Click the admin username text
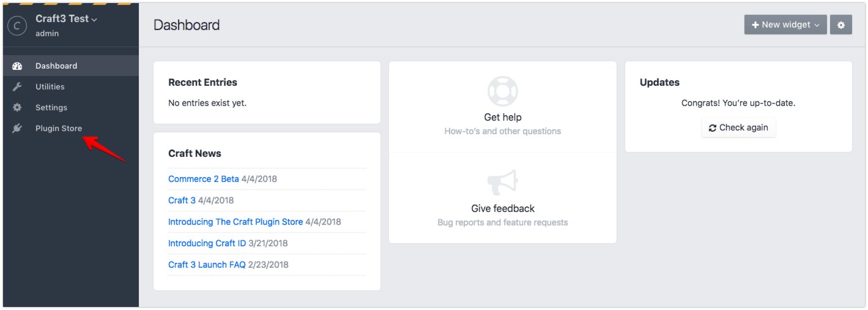Viewport: 868px width, 310px height. 47,34
